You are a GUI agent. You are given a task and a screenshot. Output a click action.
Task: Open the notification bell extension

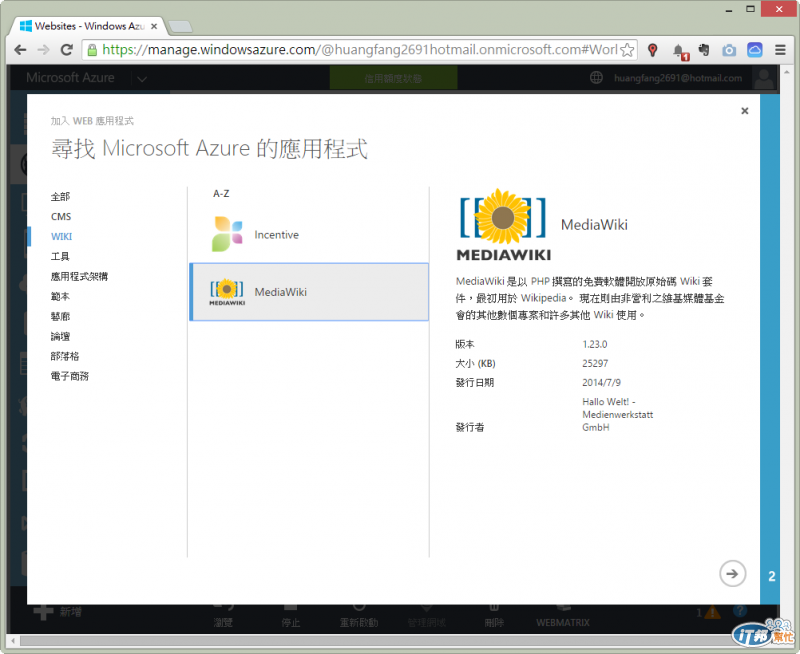click(679, 51)
